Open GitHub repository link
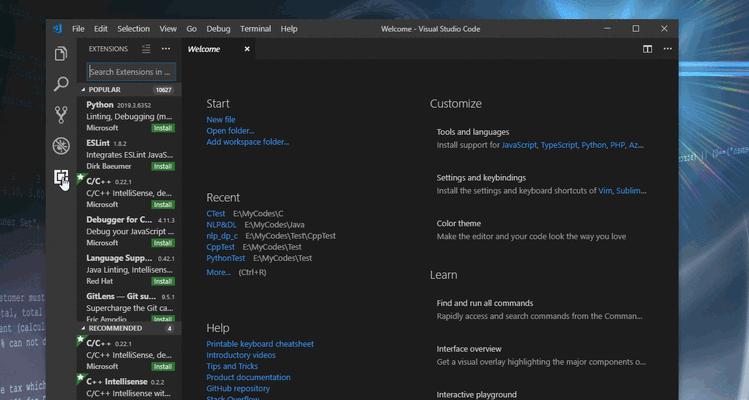Screen dimensions: 749x400 [x=238, y=389]
